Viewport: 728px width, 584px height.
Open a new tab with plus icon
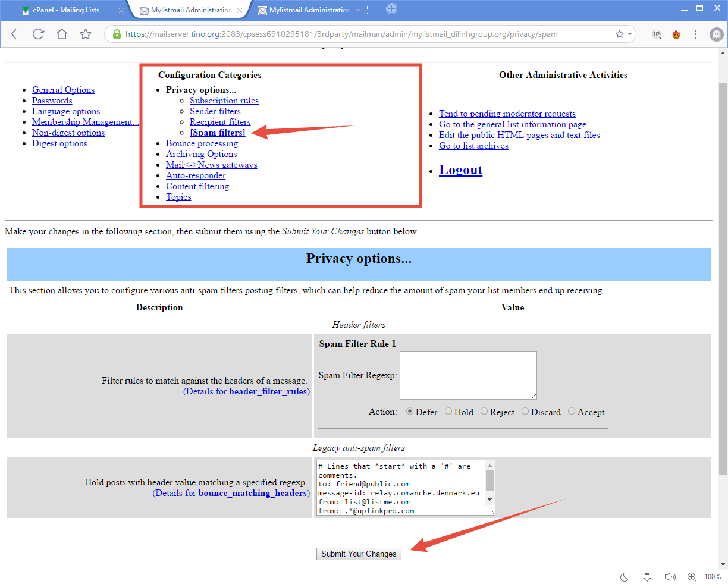click(391, 8)
